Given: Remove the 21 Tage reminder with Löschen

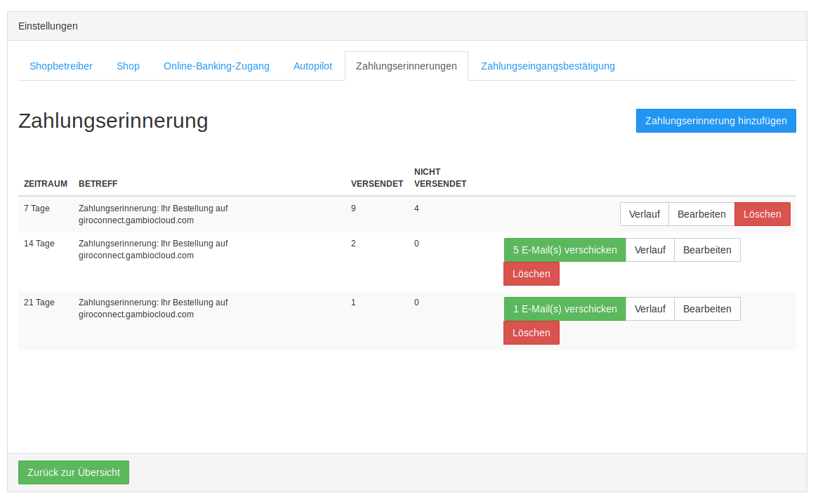Looking at the screenshot, I should pos(531,333).
